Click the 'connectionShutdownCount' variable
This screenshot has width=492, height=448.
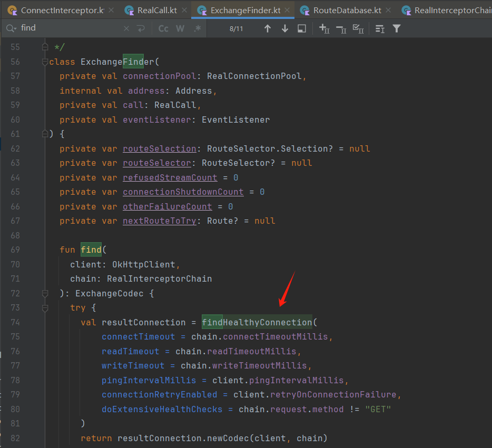(x=183, y=192)
